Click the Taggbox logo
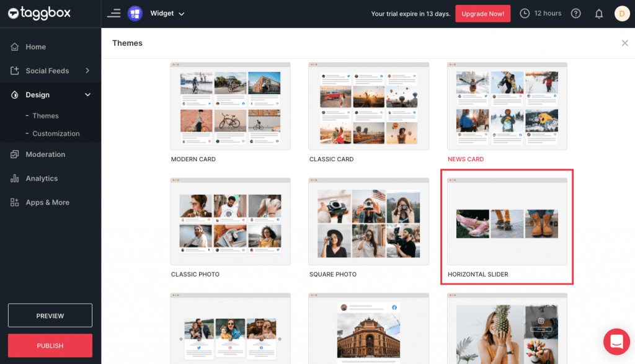This screenshot has width=635, height=364. pos(40,13)
